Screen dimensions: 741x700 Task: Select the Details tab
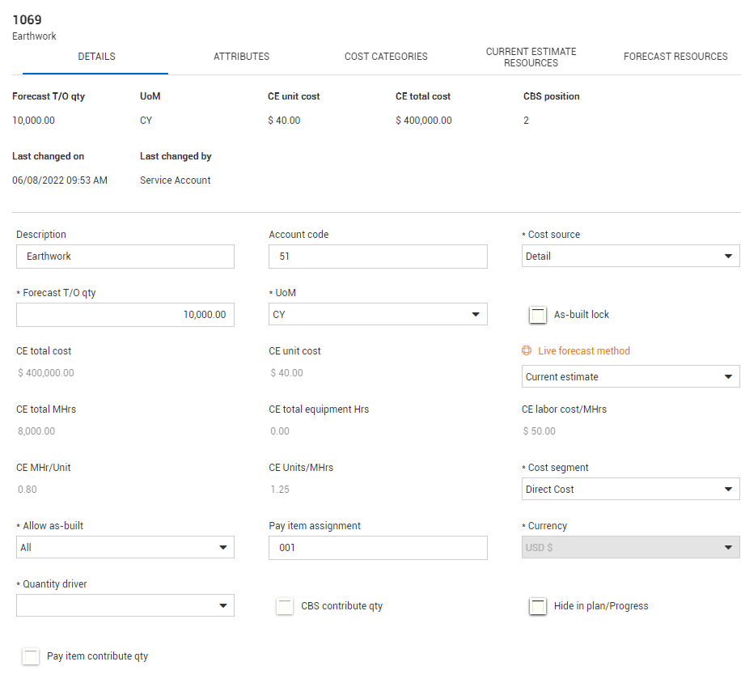point(96,57)
